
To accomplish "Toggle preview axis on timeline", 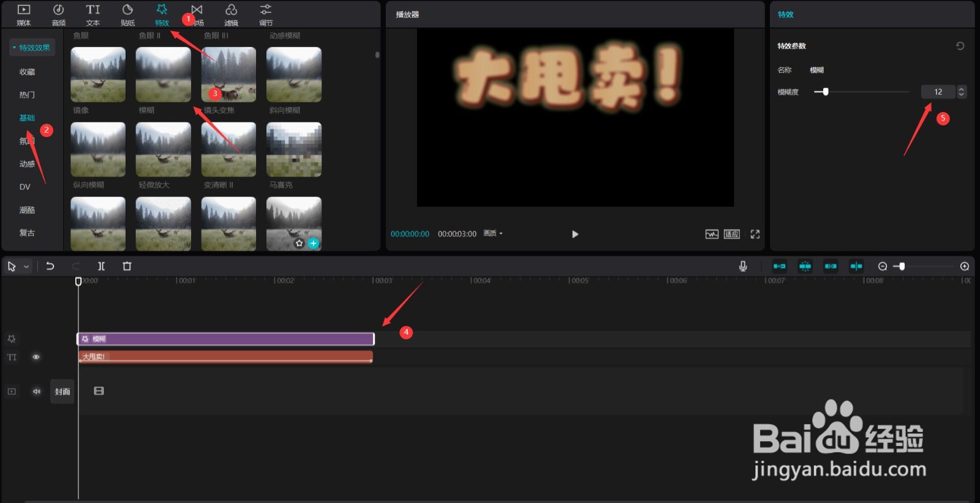I will pyautogui.click(x=856, y=266).
